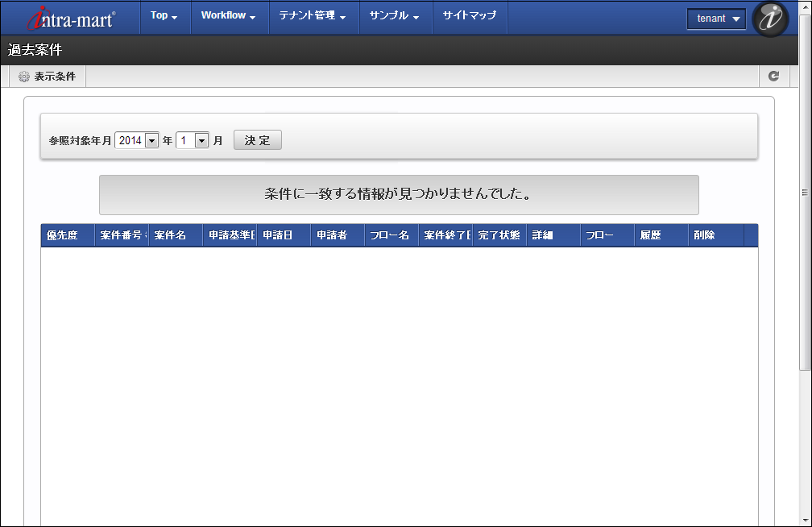
Task: Click the intra-mart logo
Action: pyautogui.click(x=71, y=18)
